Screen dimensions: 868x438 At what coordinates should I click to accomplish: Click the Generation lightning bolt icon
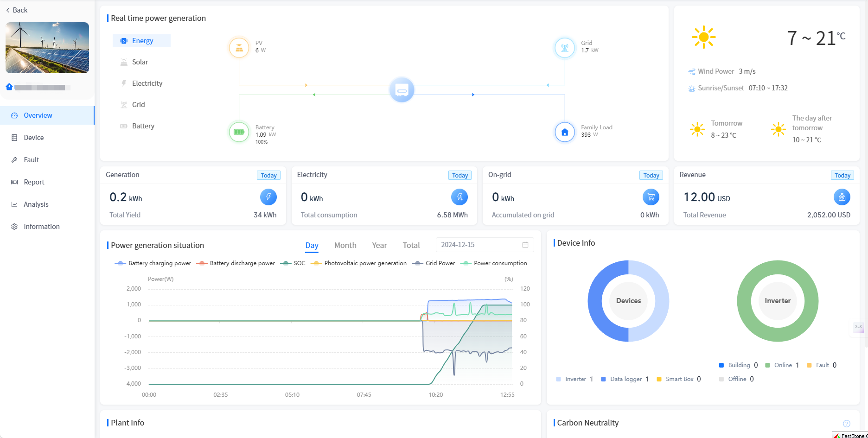pos(268,197)
